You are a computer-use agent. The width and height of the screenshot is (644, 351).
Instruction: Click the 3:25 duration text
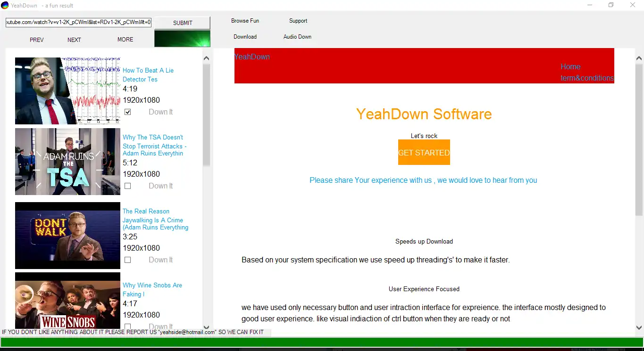click(x=130, y=237)
